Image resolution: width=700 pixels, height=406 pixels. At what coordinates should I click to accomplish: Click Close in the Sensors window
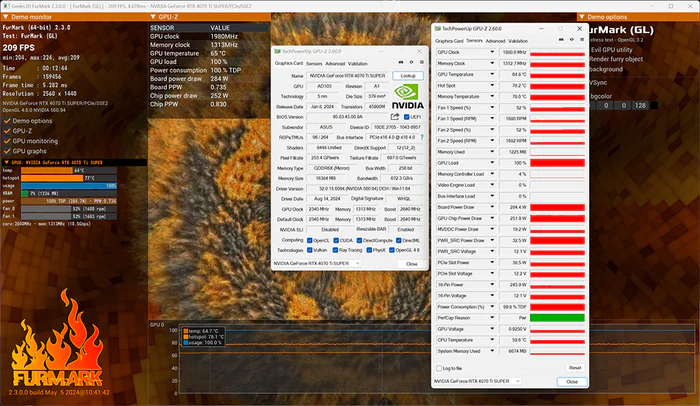(572, 382)
